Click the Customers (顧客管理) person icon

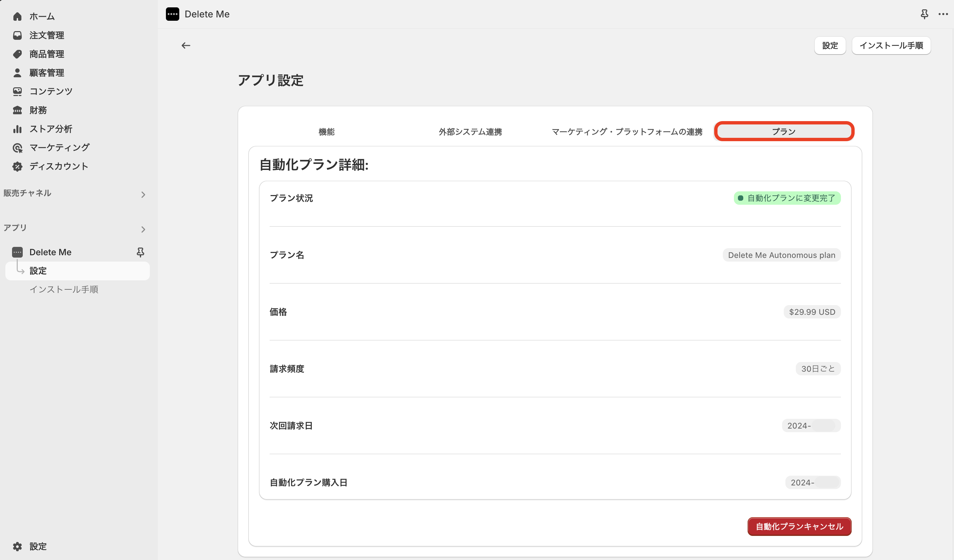click(x=17, y=73)
